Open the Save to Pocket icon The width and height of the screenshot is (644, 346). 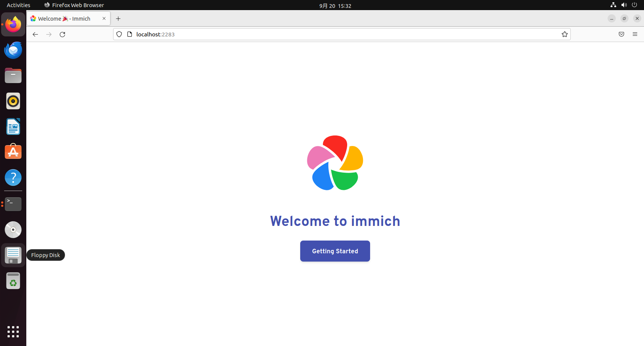[621, 34]
